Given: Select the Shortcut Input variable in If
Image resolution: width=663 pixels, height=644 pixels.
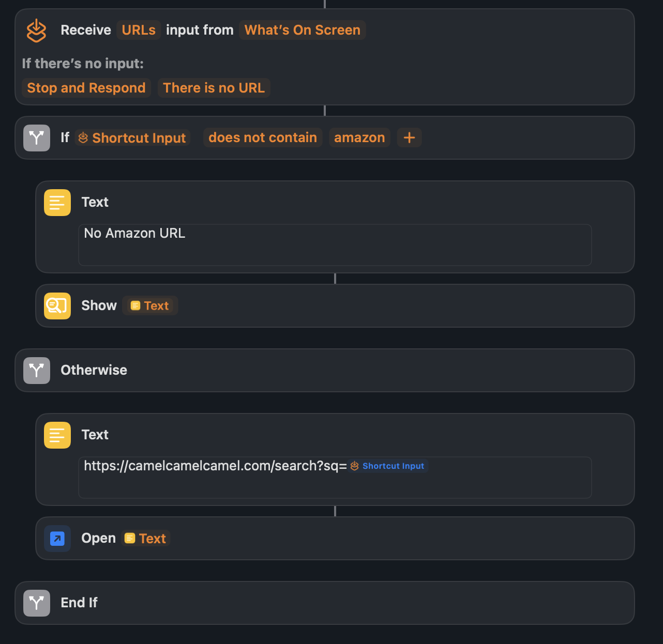Looking at the screenshot, I should click(x=133, y=138).
